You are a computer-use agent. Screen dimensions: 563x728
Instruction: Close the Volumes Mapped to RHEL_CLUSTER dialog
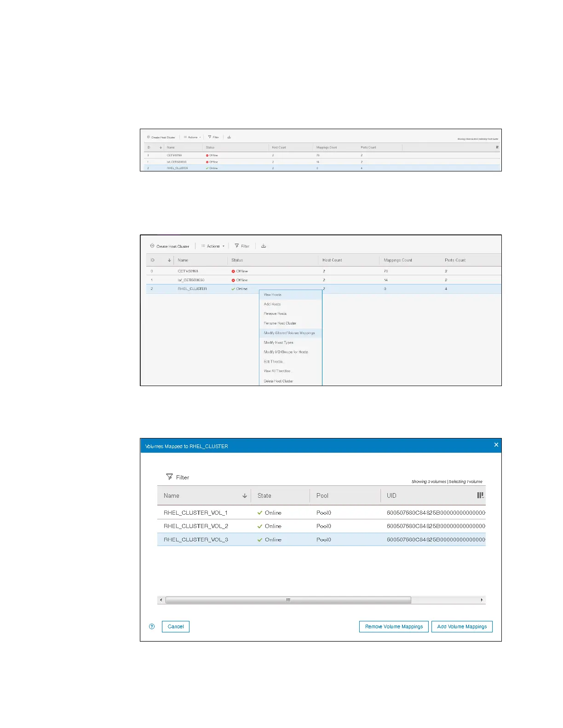(496, 445)
